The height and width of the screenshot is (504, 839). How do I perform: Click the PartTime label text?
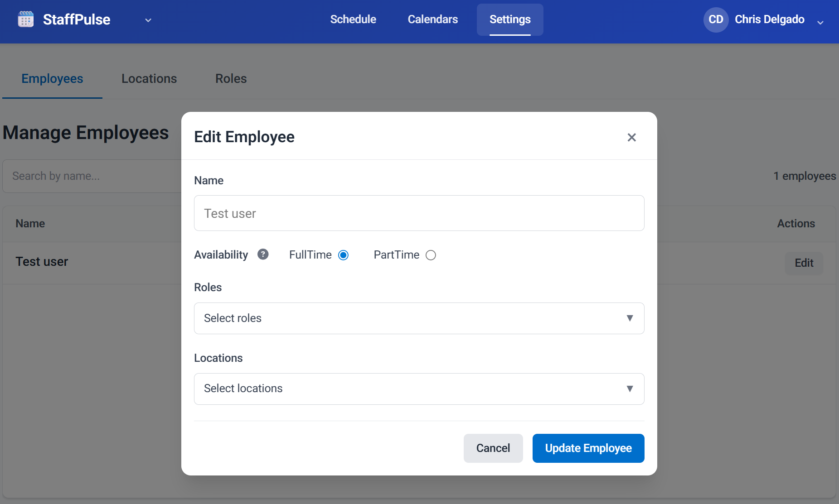(397, 255)
